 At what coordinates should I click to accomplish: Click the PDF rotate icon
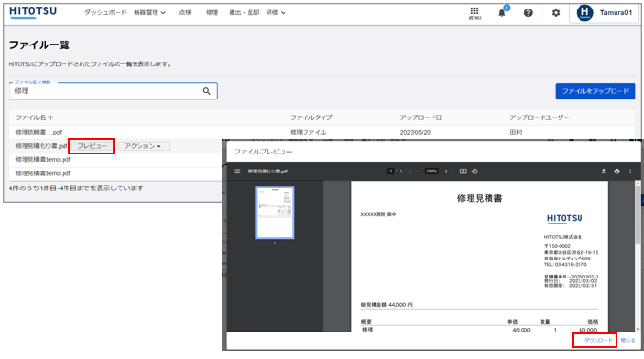point(475,171)
